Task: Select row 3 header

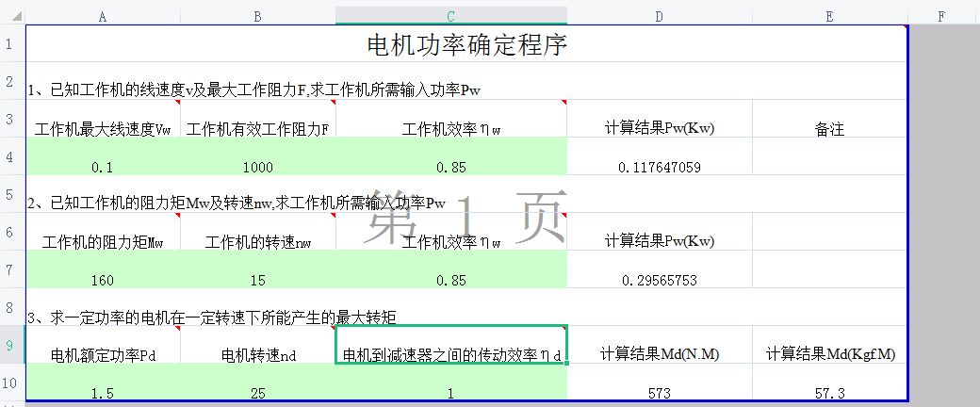Action: click(12, 118)
